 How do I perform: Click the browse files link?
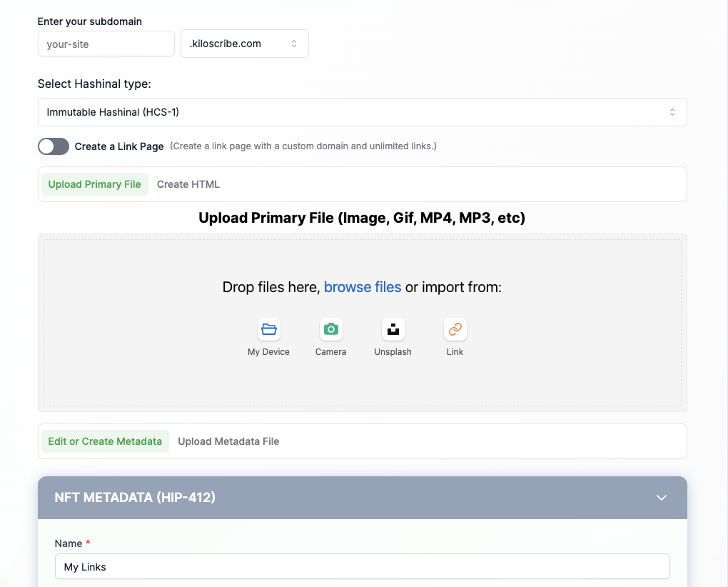(363, 287)
